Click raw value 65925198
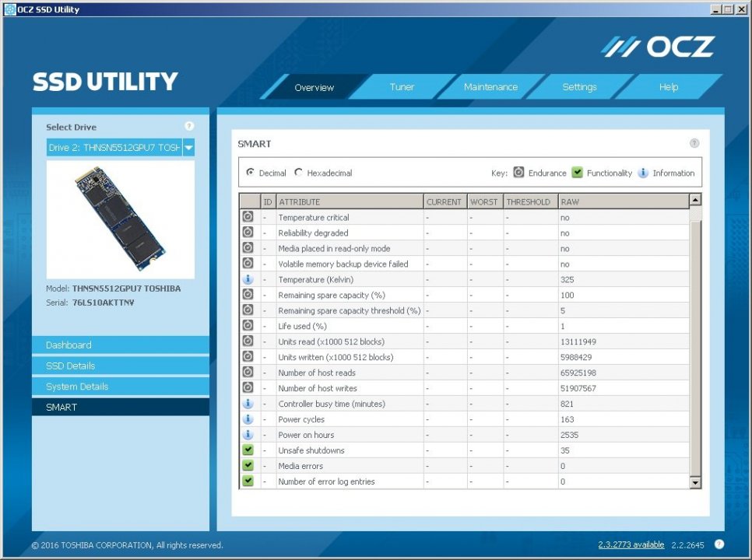The width and height of the screenshot is (752, 560). point(578,373)
